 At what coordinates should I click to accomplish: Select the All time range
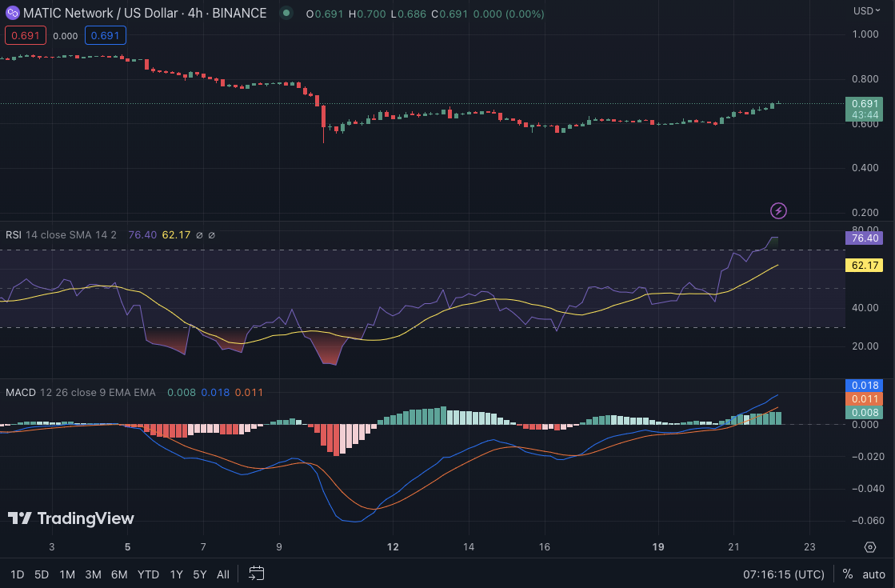(x=223, y=574)
